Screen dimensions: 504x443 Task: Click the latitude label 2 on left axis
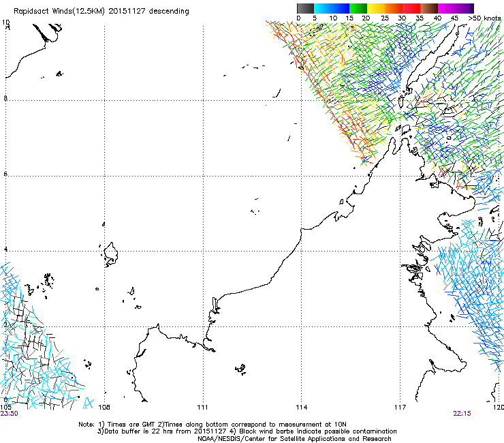tap(5, 324)
